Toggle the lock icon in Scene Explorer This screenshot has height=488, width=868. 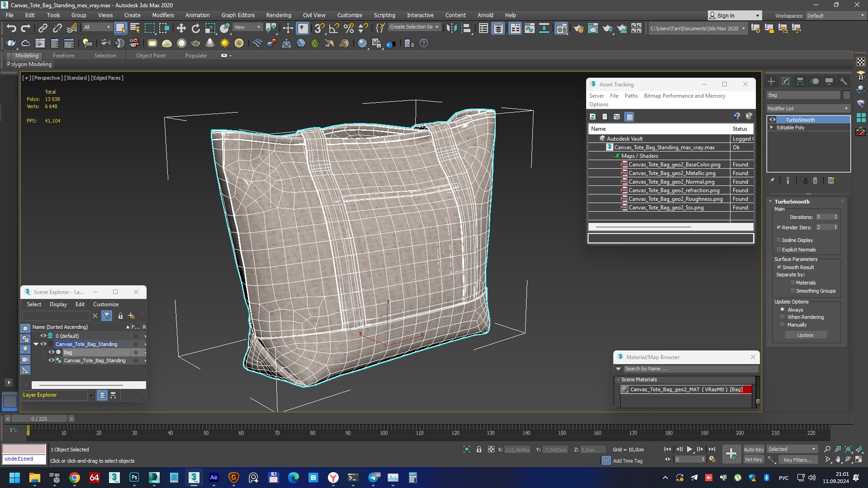[x=120, y=316]
